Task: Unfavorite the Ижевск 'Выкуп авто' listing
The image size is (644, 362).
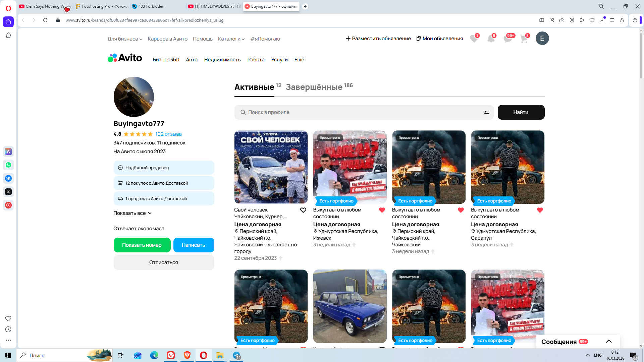Action: [x=382, y=210]
